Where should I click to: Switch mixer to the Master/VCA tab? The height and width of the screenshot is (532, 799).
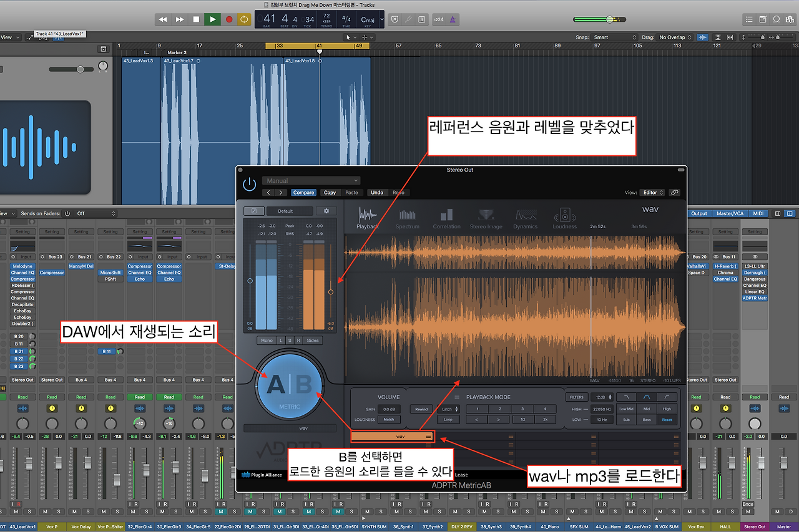click(x=728, y=213)
